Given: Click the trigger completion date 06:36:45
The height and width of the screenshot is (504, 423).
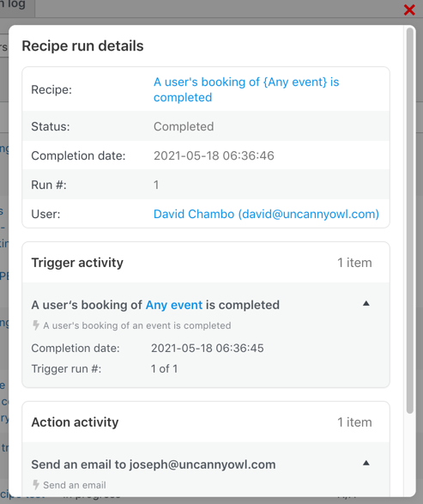Looking at the screenshot, I should (207, 348).
